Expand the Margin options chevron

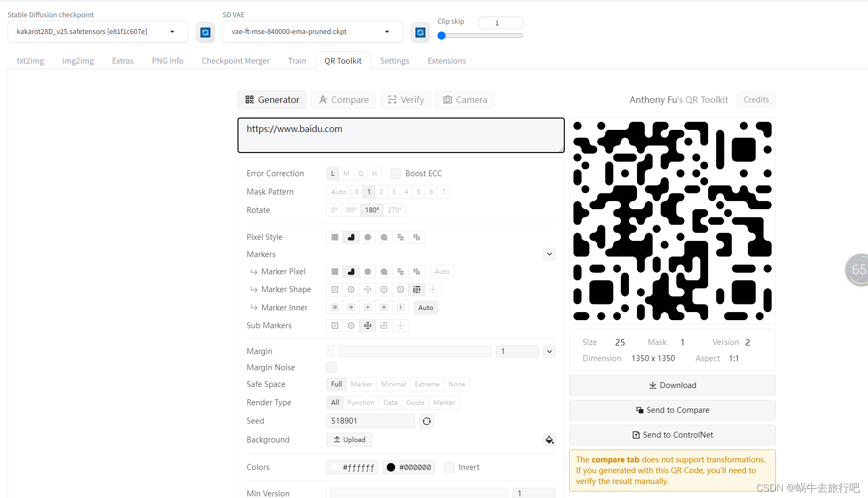pos(549,351)
